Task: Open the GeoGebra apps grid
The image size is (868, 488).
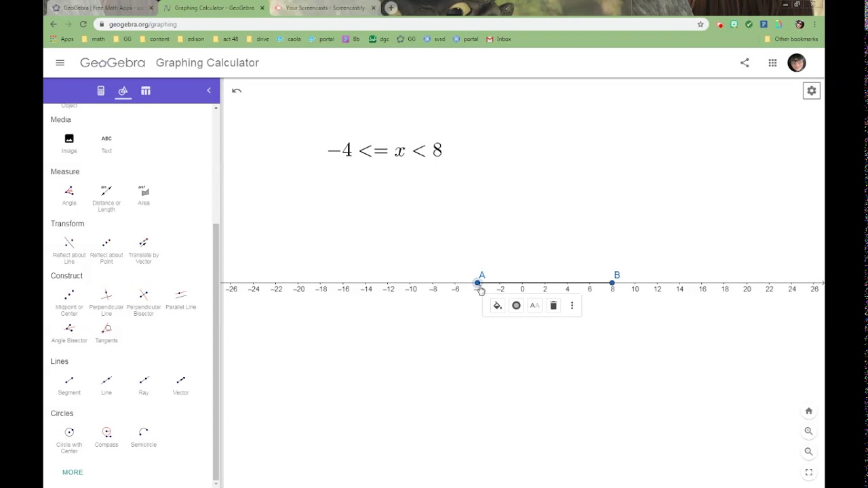Action: tap(772, 62)
